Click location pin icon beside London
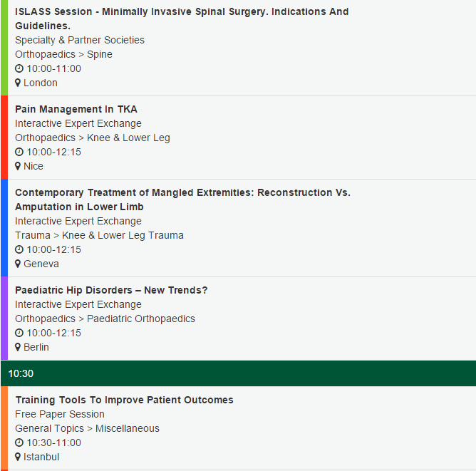The width and height of the screenshot is (476, 471). point(18,83)
